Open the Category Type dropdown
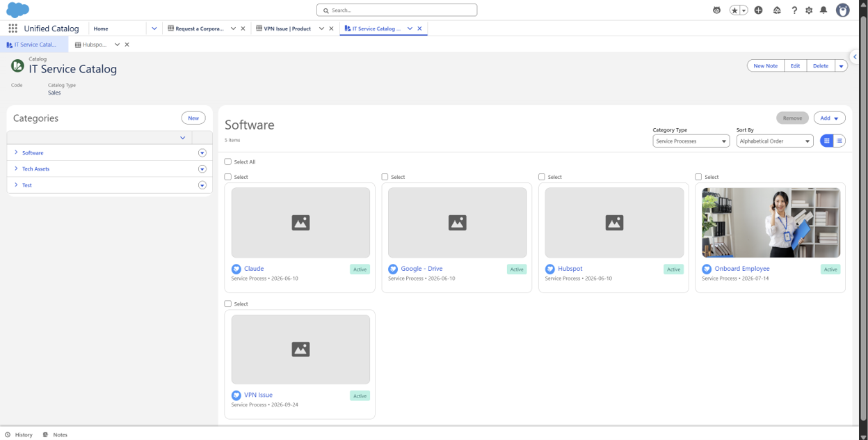Image resolution: width=868 pixels, height=440 pixels. tap(691, 141)
